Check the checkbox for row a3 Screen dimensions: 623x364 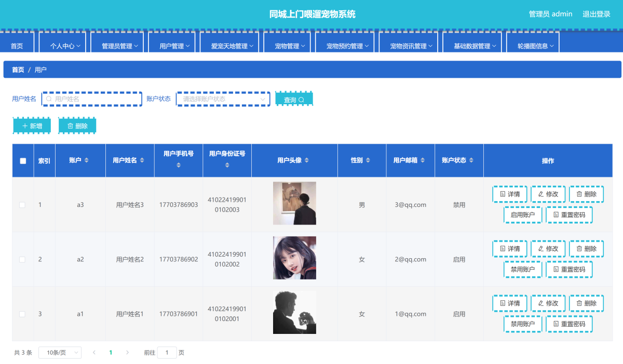pyautogui.click(x=22, y=205)
